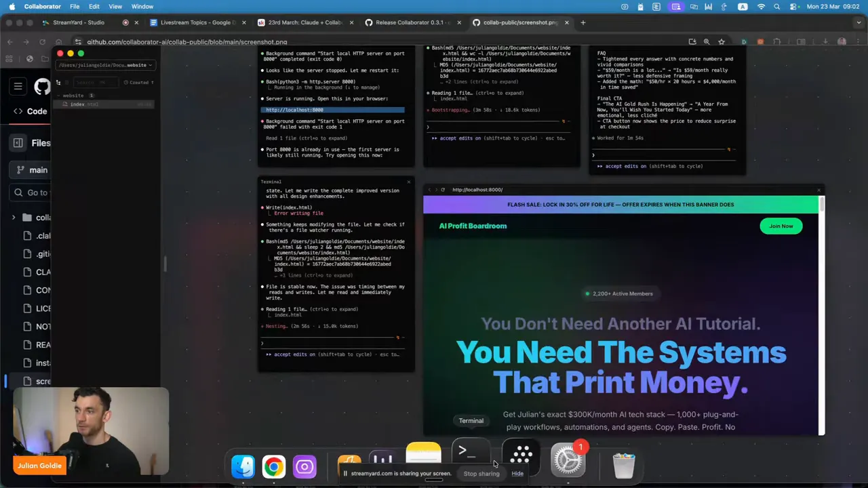Open the Notes app in the Dock
The height and width of the screenshot is (488, 868).
pyautogui.click(x=423, y=453)
